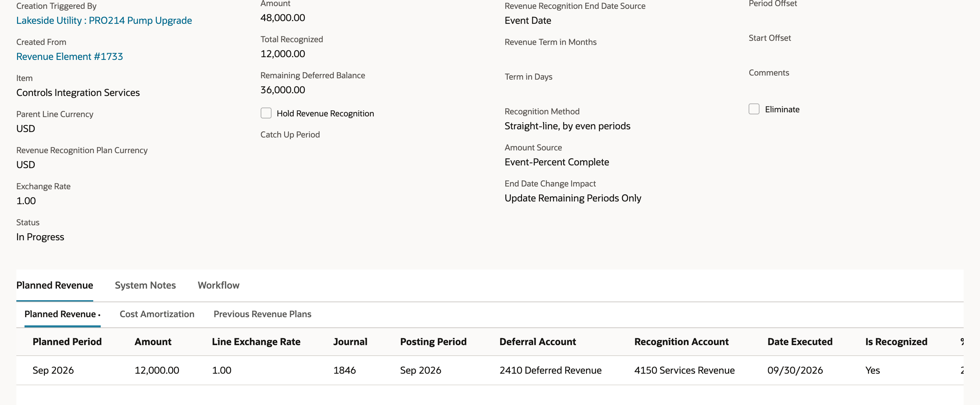Click the Line Exchange Rate column header

[256, 342]
